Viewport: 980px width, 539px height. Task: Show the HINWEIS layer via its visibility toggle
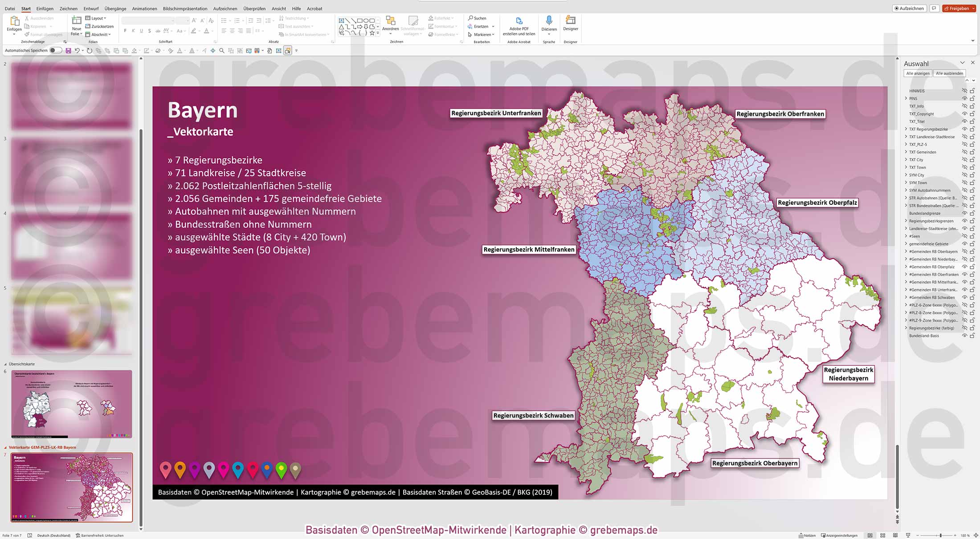click(x=964, y=91)
